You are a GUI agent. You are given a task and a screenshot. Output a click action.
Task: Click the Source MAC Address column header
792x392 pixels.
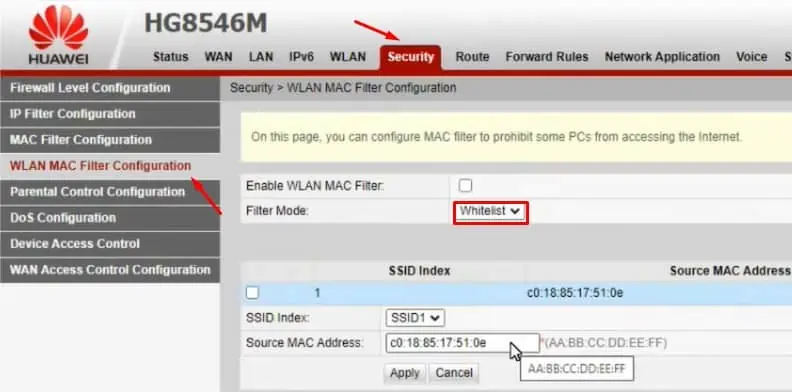point(730,271)
